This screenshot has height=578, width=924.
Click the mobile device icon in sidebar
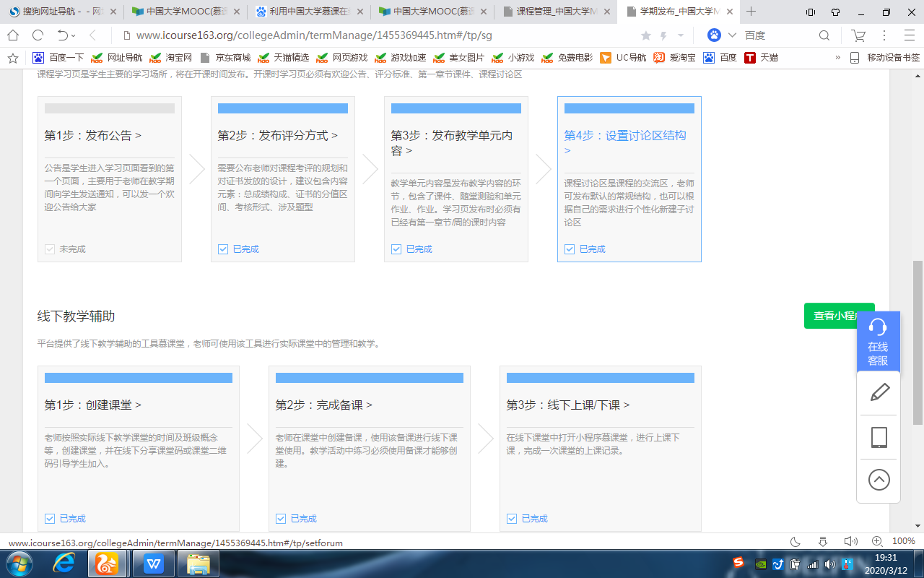(879, 438)
